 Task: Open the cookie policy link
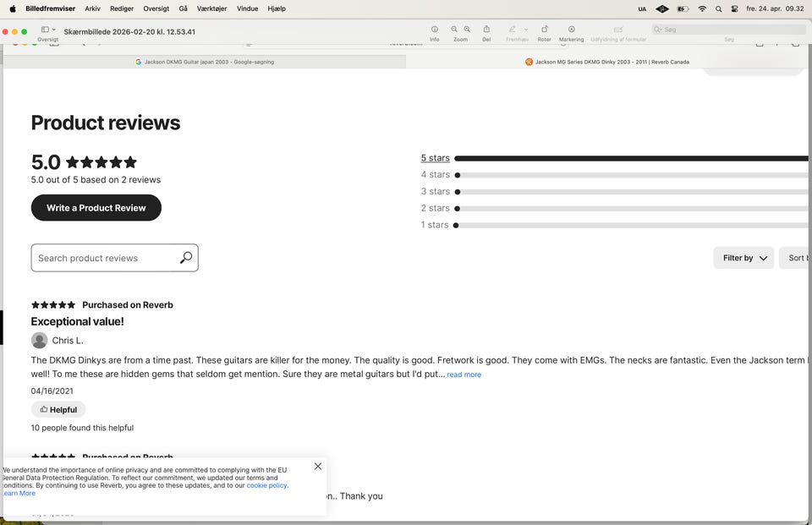pyautogui.click(x=266, y=485)
